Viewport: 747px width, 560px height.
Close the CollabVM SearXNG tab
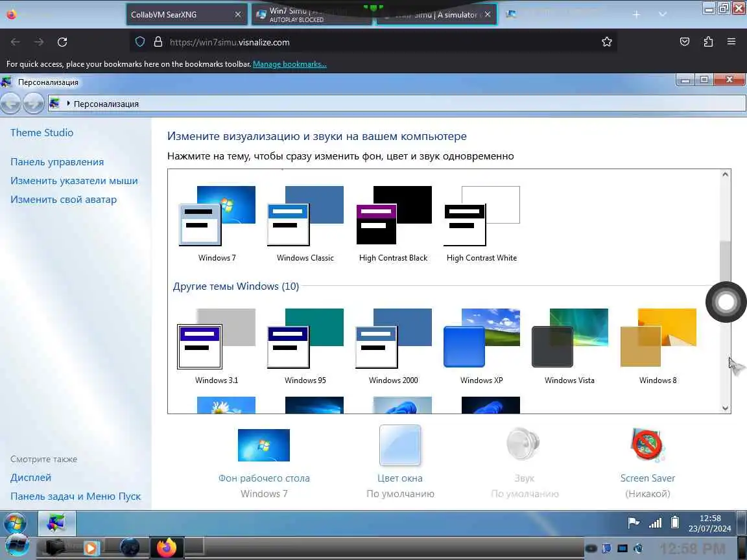(x=238, y=14)
